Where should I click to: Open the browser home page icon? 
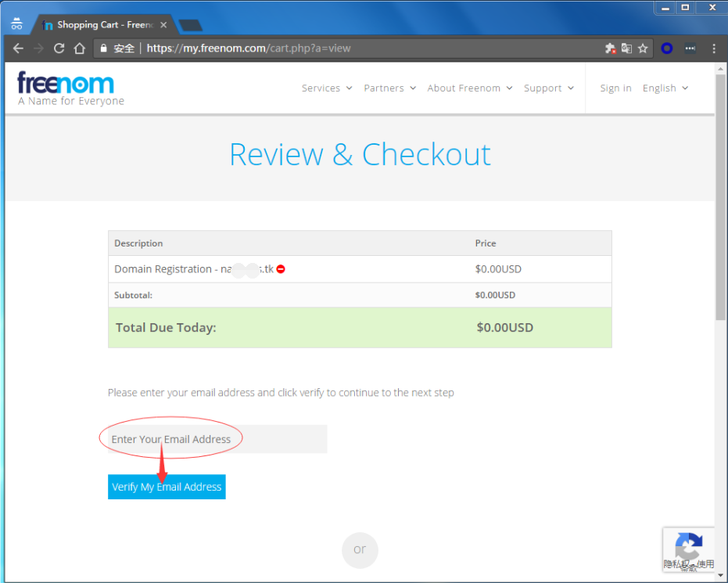[x=80, y=49]
